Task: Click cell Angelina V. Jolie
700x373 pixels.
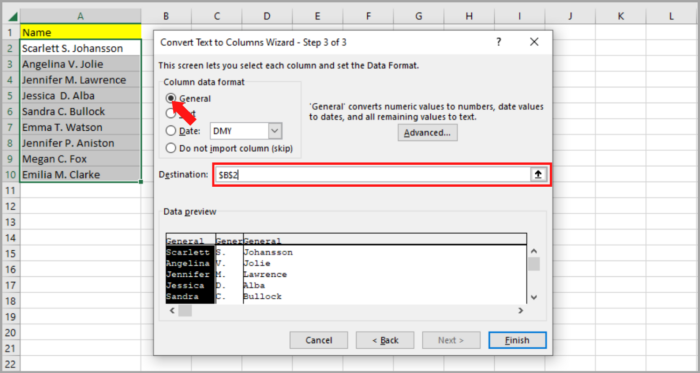Action: coord(80,64)
